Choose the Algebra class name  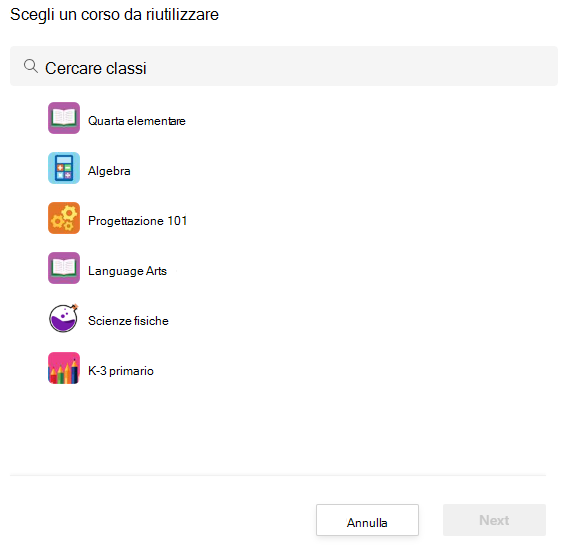[109, 171]
